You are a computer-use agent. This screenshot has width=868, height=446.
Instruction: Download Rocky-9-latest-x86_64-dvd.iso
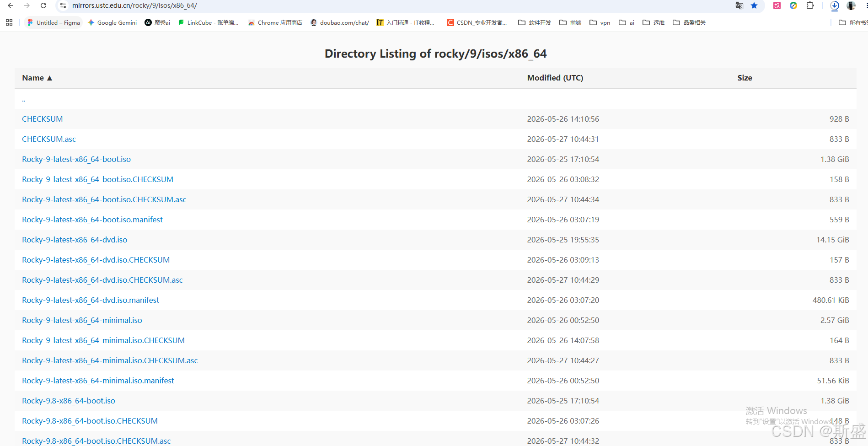(x=75, y=240)
